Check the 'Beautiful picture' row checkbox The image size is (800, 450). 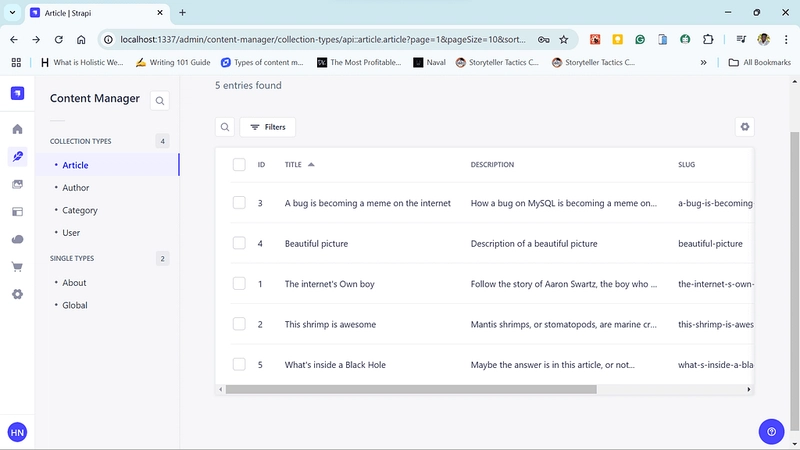239,243
